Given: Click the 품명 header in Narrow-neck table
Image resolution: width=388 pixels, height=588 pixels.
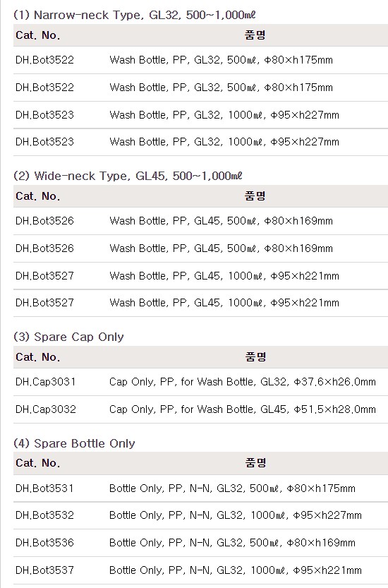Looking at the screenshot, I should click(255, 35).
